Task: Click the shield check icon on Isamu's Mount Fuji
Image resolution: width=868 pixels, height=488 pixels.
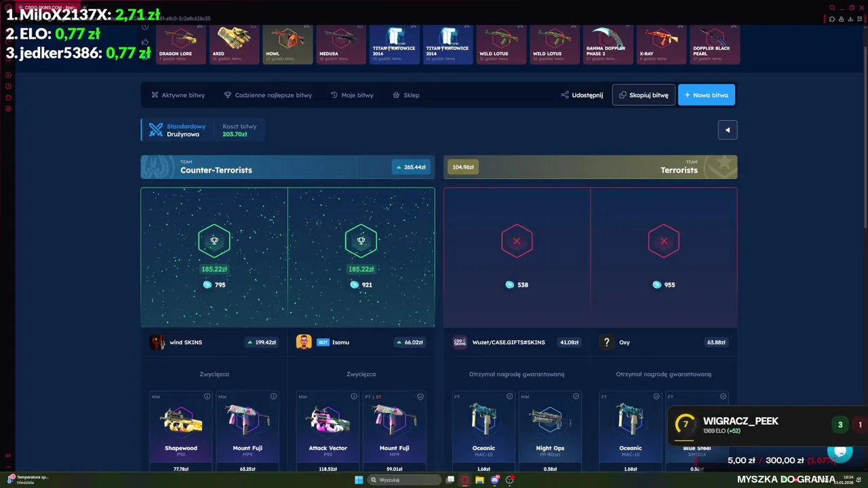Action: (420, 396)
